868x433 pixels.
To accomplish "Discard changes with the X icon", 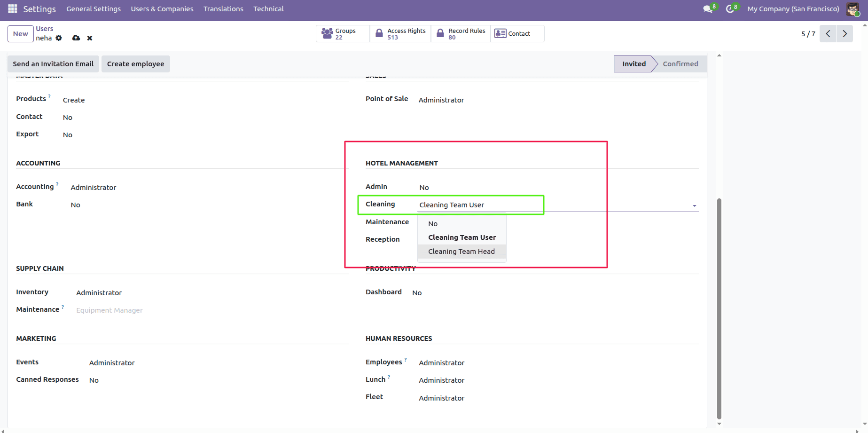I will coord(90,38).
